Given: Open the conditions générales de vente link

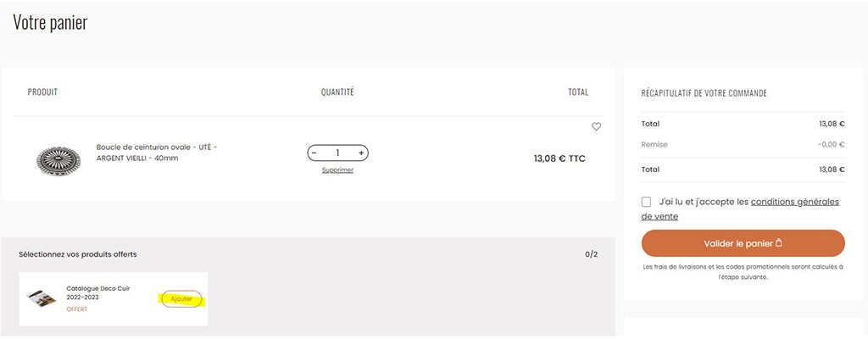Looking at the screenshot, I should [794, 202].
